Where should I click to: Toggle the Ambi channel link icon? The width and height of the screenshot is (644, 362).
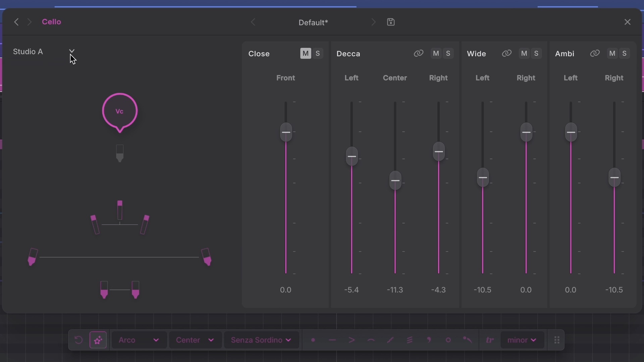[595, 53]
